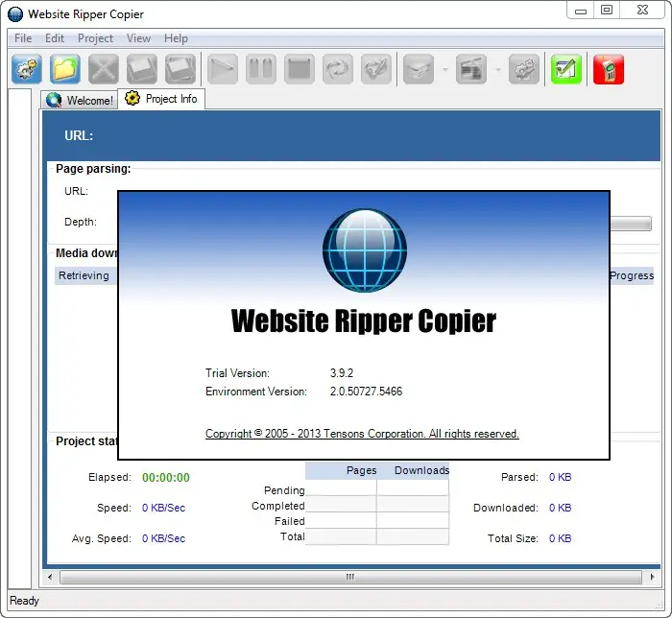Click the Open Project folder icon
This screenshot has width=672, height=618.
coord(64,69)
